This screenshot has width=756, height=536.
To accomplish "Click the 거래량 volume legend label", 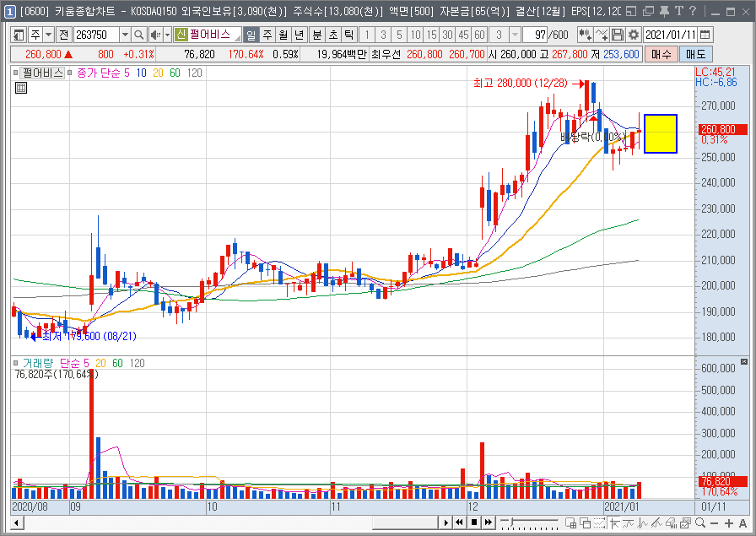I will tap(38, 363).
